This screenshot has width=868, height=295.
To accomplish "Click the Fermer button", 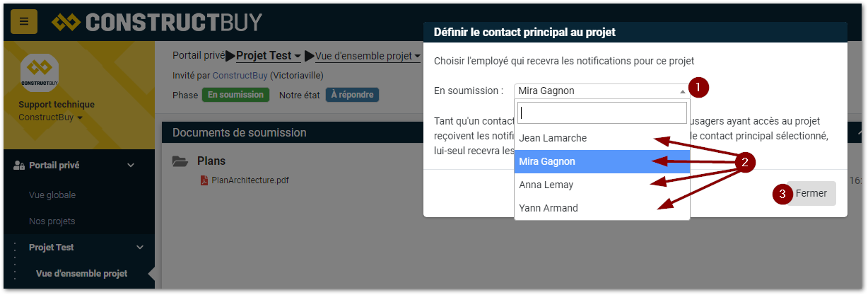I will point(811,193).
